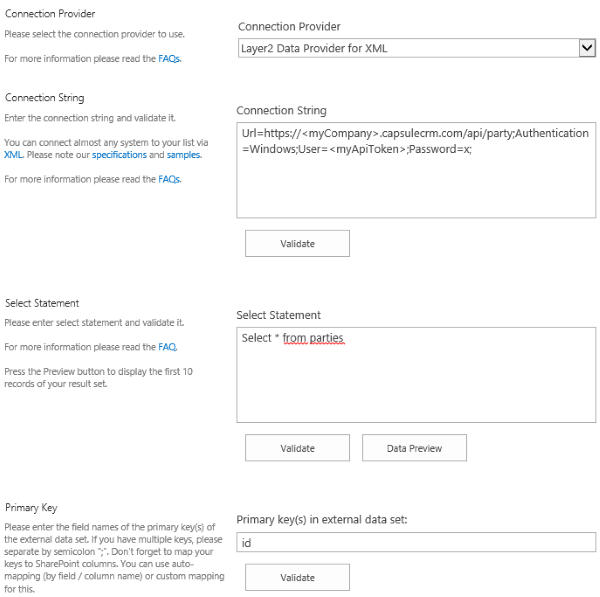Click the 'Primary Key' section heading on the left
This screenshot has width=600, height=597.
coord(32,508)
